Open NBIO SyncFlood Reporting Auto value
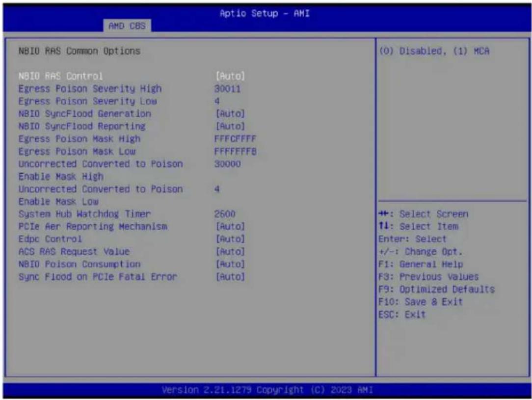The width and height of the screenshot is (532, 400). coord(230,126)
